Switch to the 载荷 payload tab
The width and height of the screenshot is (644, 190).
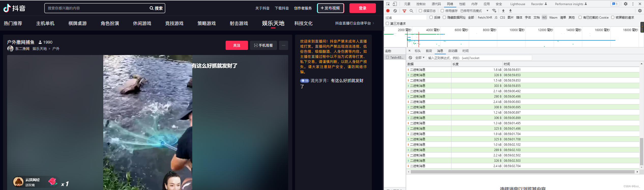429,51
